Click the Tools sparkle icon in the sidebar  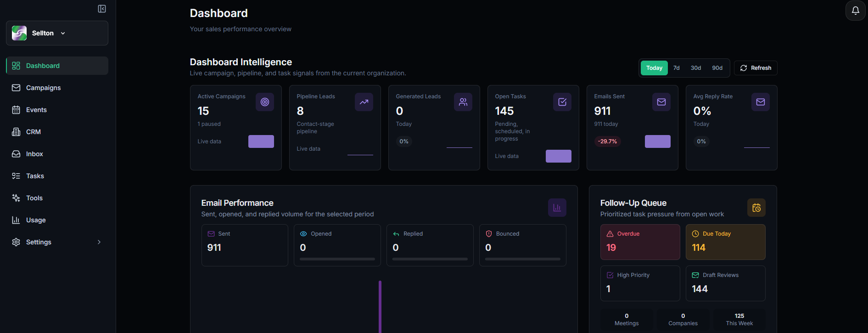[16, 198]
